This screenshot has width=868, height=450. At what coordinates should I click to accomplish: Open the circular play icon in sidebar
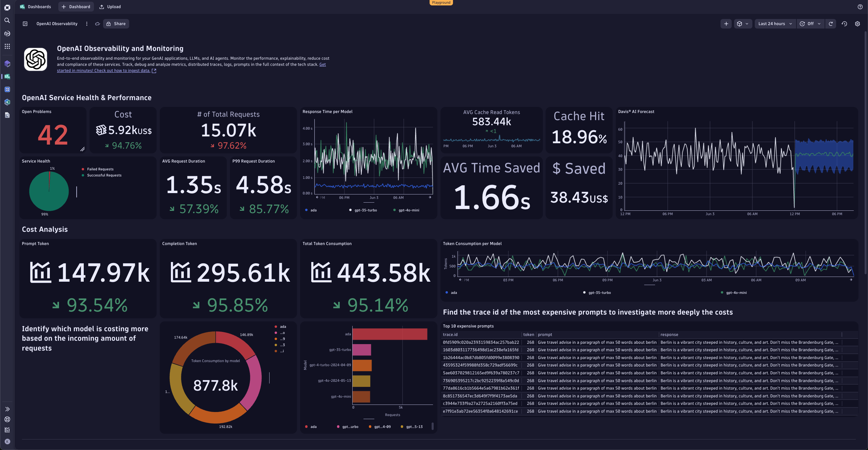tap(7, 34)
